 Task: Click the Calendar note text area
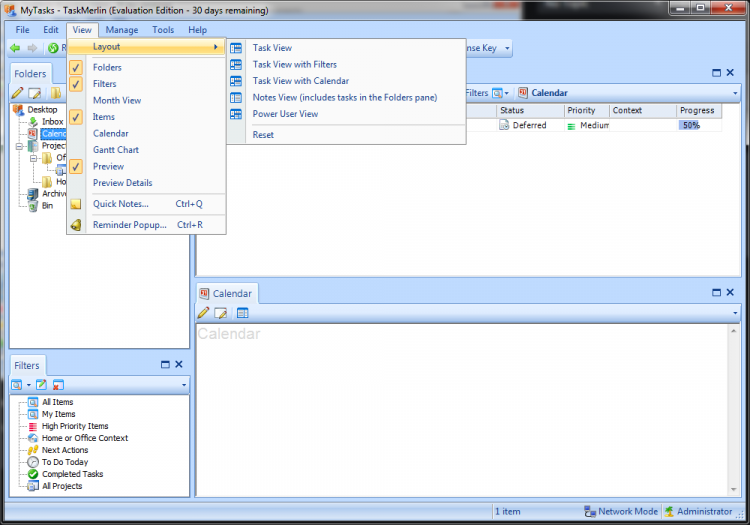463,410
